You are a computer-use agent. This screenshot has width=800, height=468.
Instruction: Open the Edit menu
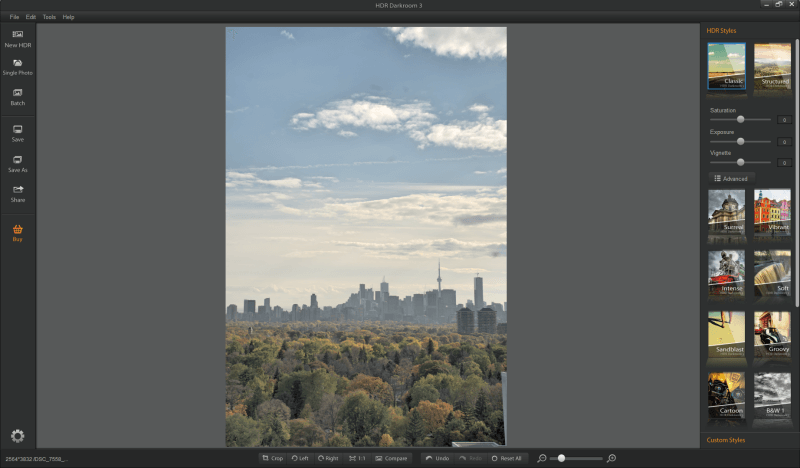(x=31, y=17)
